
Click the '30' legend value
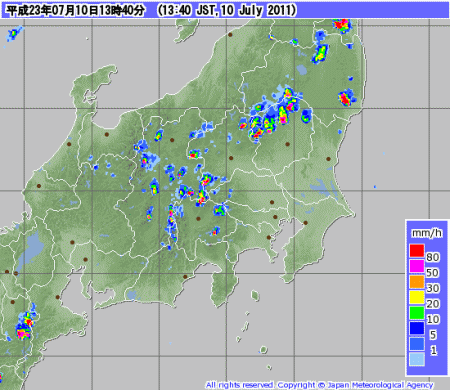click(433, 288)
